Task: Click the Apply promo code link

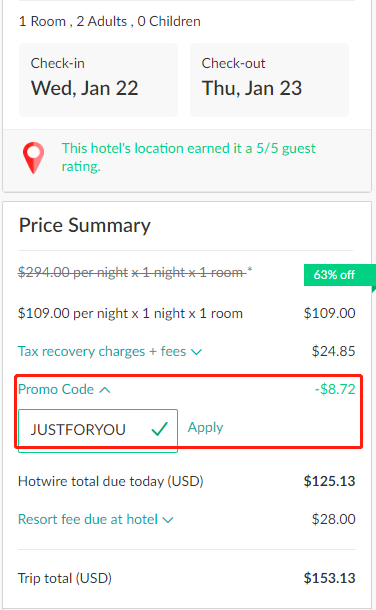Action: pyautogui.click(x=205, y=428)
